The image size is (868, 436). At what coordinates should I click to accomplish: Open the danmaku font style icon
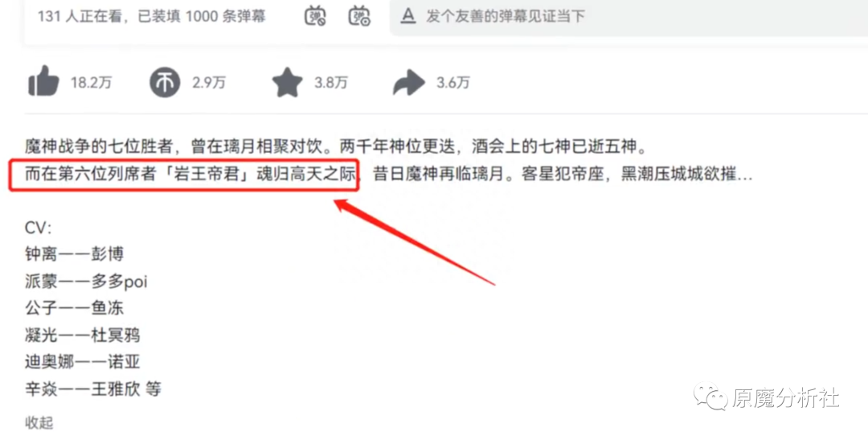coord(408,15)
